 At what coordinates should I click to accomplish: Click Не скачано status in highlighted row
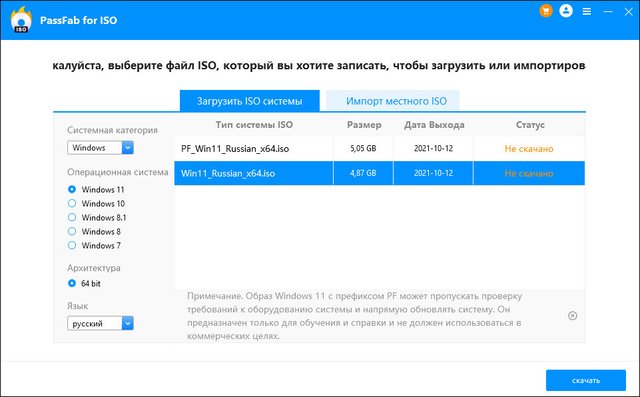(x=529, y=173)
